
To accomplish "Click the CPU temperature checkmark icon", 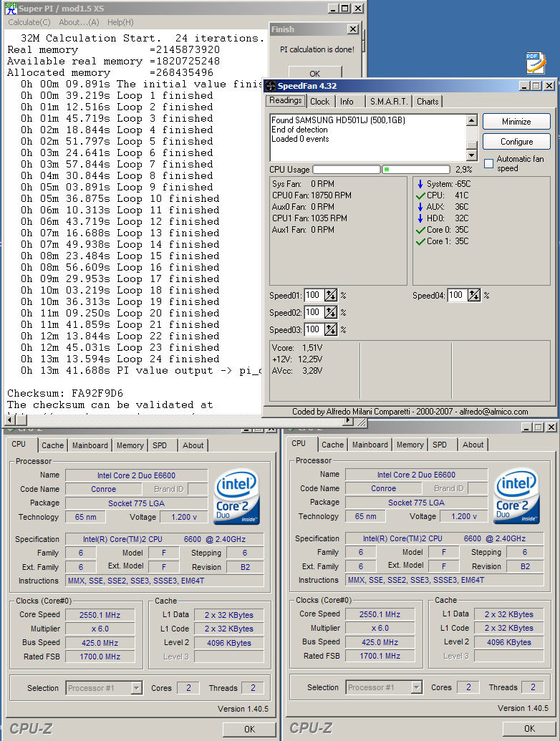I will (420, 195).
